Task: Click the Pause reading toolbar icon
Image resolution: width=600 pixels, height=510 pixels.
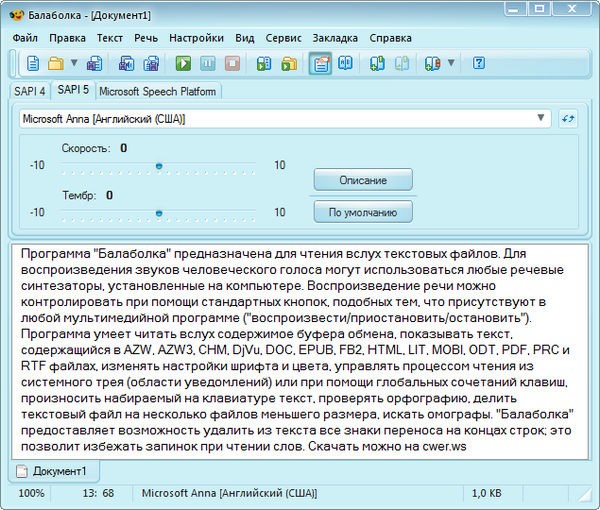Action: (x=208, y=64)
